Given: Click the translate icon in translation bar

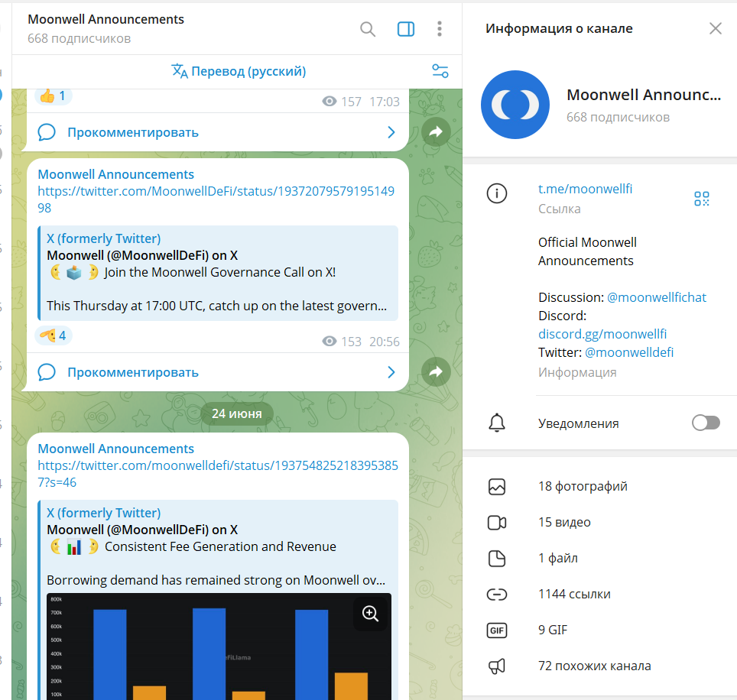Looking at the screenshot, I should [x=180, y=71].
